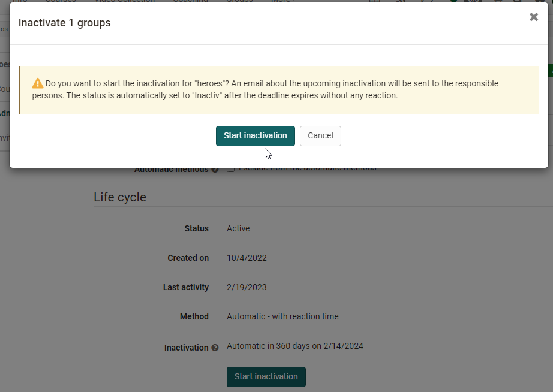Open the Groups tab in top navigation
553x392 pixels.
[239, 1]
